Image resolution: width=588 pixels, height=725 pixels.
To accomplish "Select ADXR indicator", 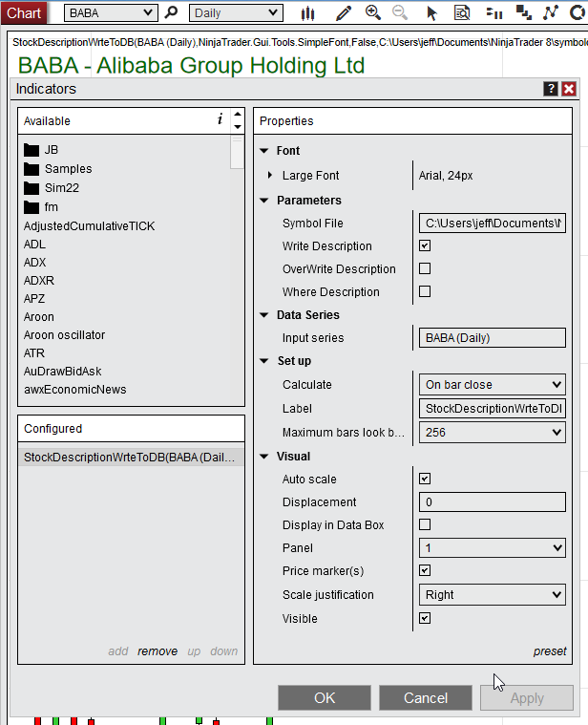I will pos(39,280).
